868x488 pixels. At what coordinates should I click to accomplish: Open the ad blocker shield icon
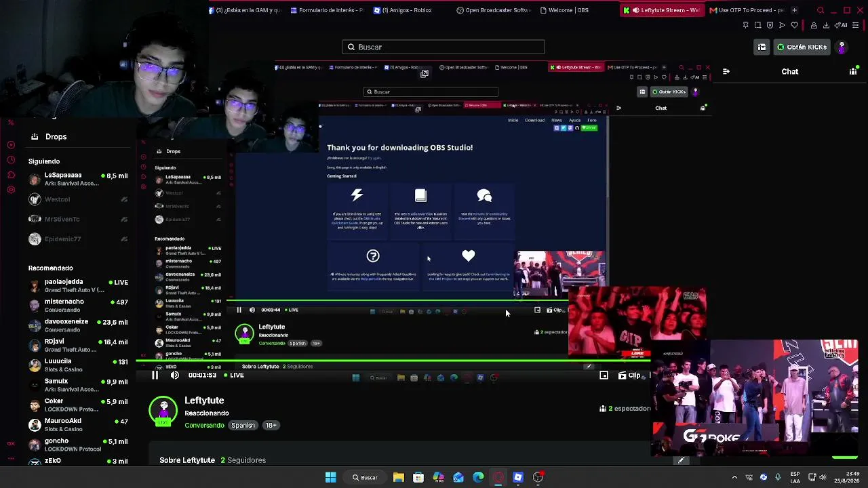(x=770, y=26)
